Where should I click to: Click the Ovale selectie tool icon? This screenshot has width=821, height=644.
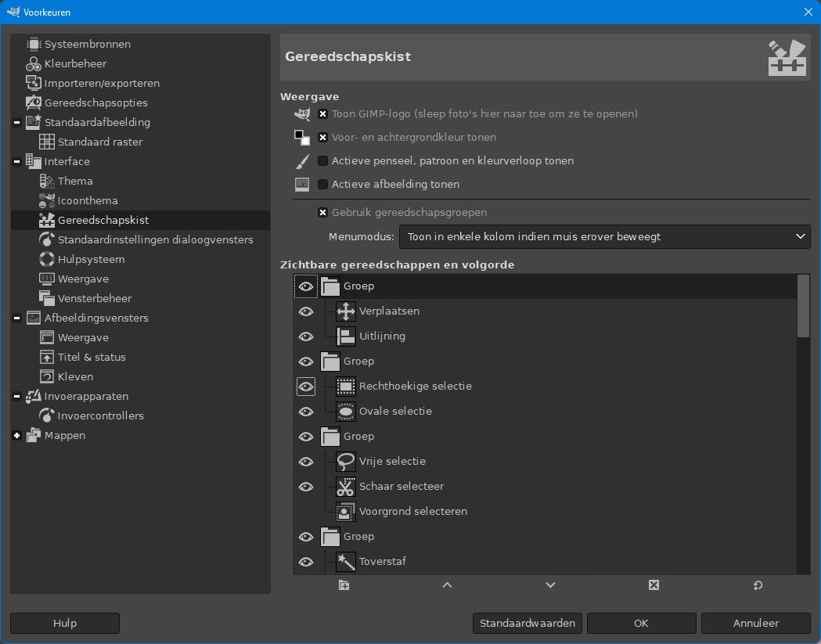click(x=344, y=412)
